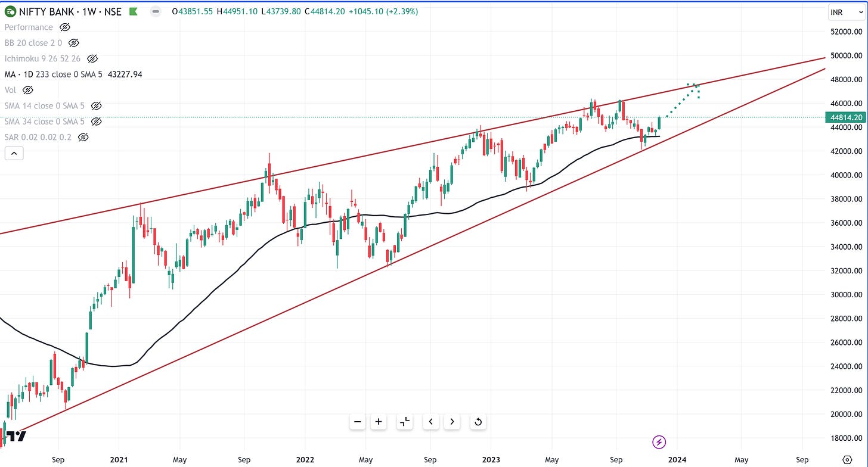
Task: Select the SMA 34 close 0 label
Action: (x=45, y=122)
